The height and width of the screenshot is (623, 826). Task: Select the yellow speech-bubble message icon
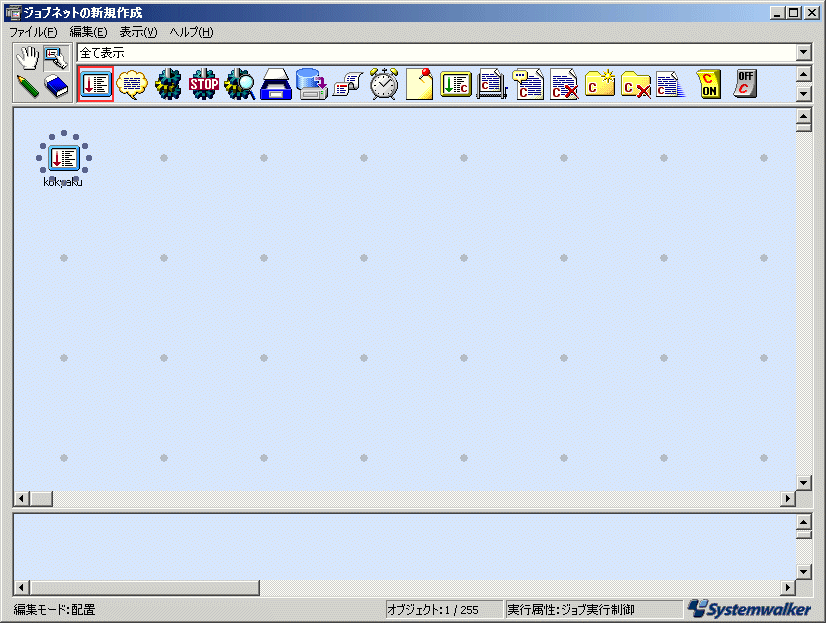pyautogui.click(x=132, y=84)
